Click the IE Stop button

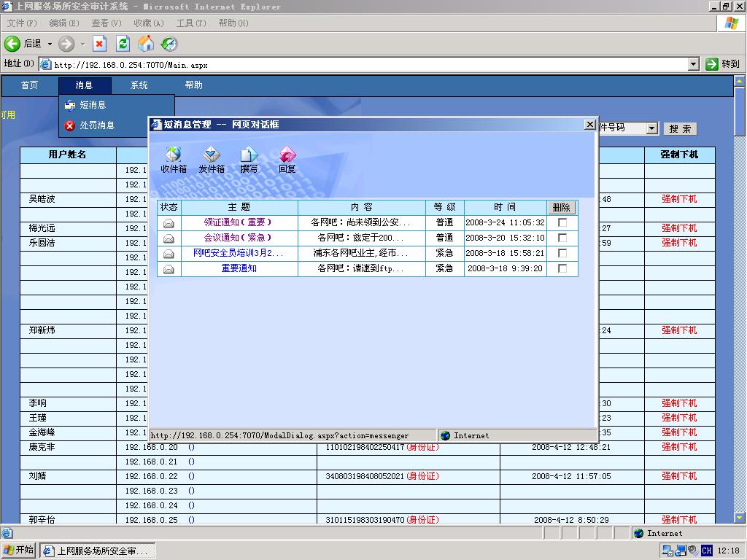(99, 44)
